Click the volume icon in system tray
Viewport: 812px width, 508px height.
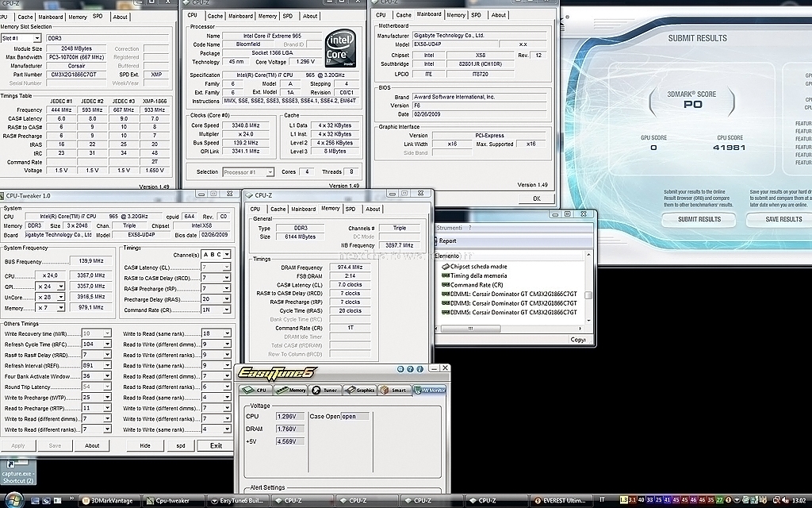(786, 500)
